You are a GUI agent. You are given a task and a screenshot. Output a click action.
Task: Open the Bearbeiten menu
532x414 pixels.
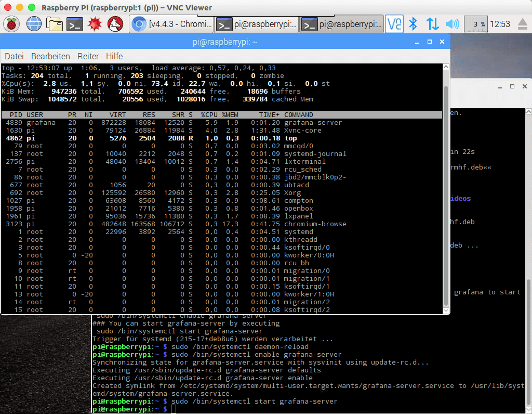click(x=50, y=56)
